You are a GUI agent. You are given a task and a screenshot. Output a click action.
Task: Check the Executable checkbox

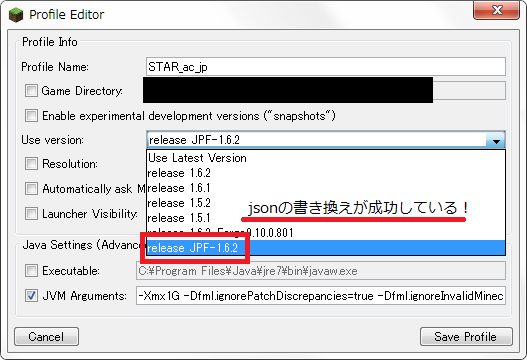tap(31, 271)
